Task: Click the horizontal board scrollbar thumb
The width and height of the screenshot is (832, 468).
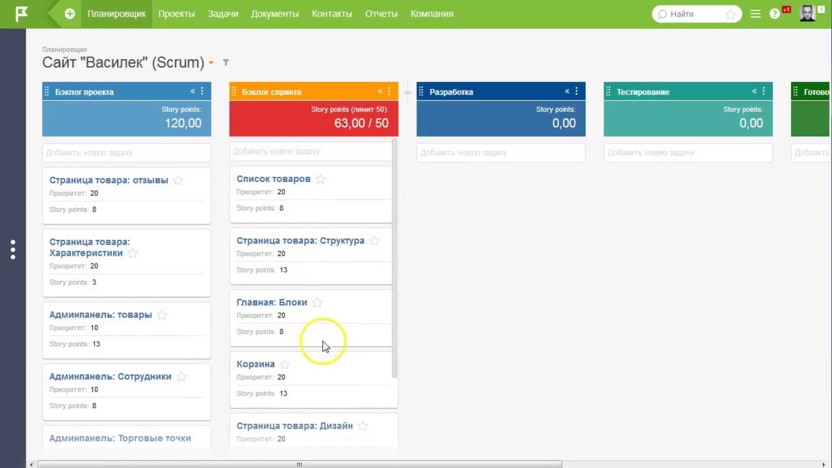Action: (x=300, y=464)
